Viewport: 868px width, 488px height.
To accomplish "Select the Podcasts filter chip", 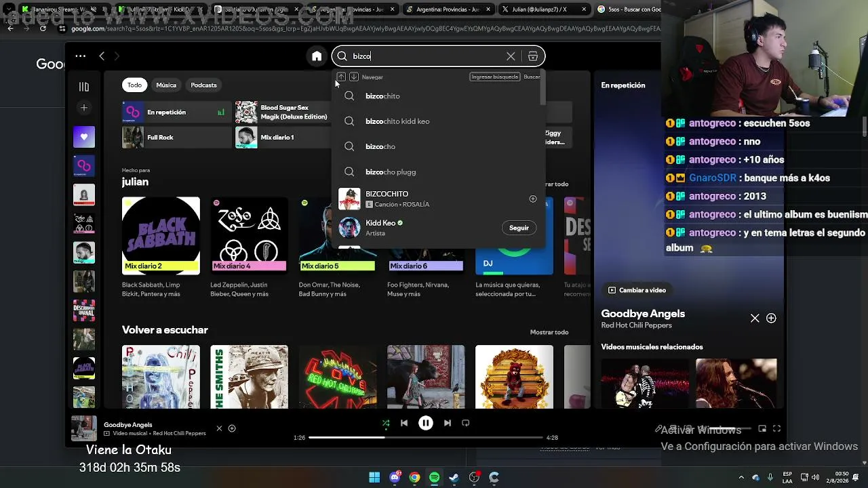I will pyautogui.click(x=203, y=85).
